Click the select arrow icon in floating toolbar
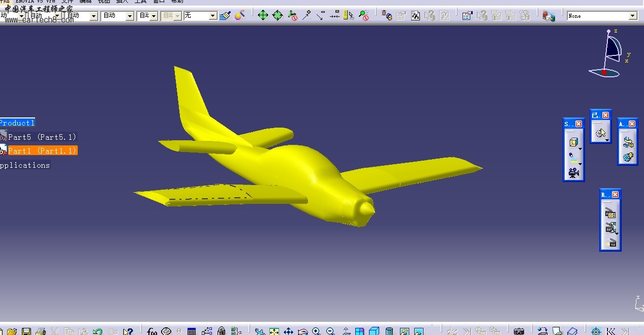644x335 pixels. [x=600, y=133]
